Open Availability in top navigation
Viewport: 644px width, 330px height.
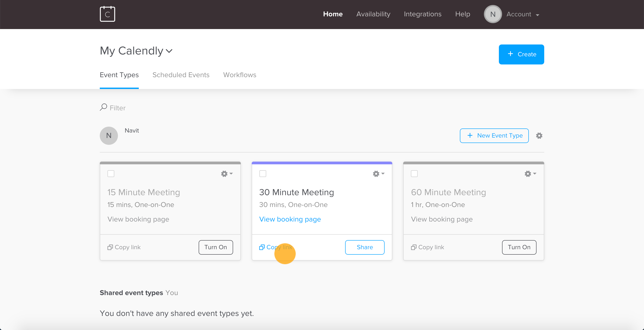pos(373,14)
